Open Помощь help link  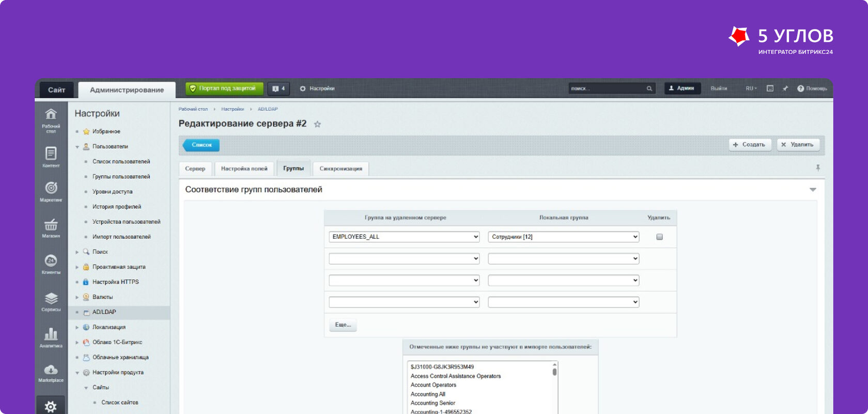[x=812, y=88]
